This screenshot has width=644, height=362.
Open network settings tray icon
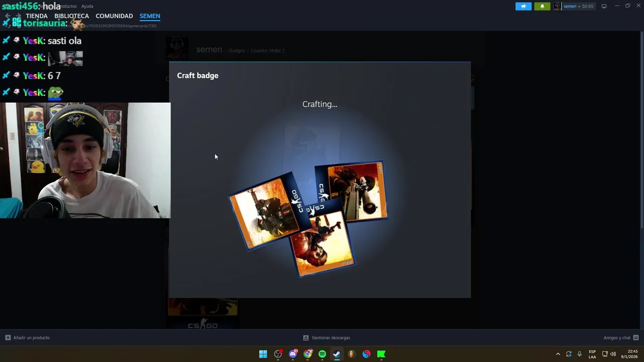[x=605, y=354]
